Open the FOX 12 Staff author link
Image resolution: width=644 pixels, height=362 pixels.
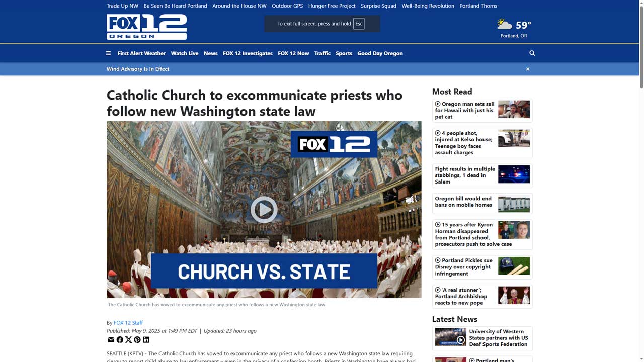coord(128,323)
